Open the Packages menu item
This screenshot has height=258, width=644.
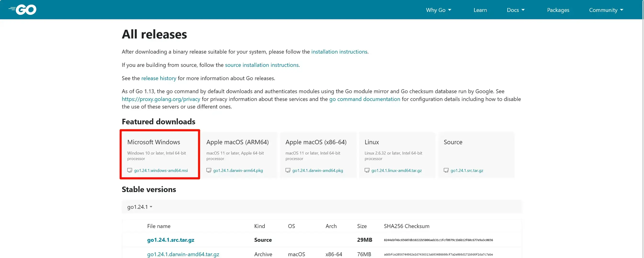[x=558, y=10]
